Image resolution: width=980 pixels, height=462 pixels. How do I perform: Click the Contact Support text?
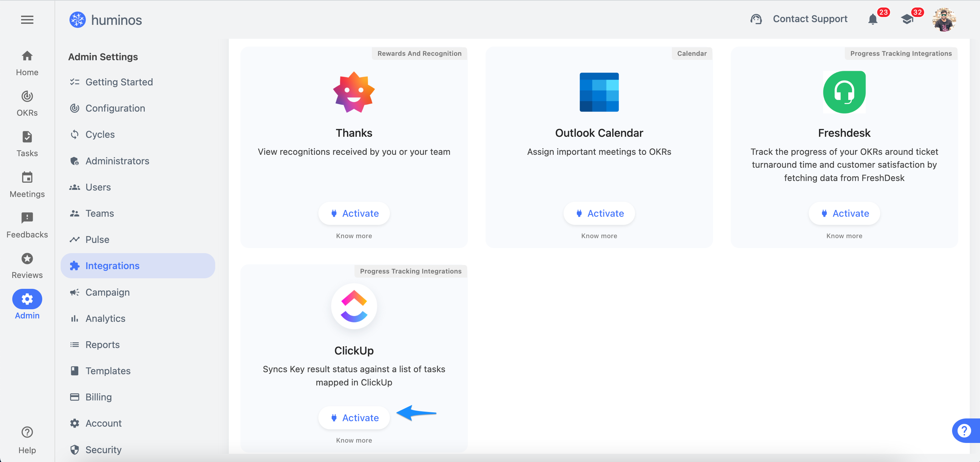coord(810,19)
